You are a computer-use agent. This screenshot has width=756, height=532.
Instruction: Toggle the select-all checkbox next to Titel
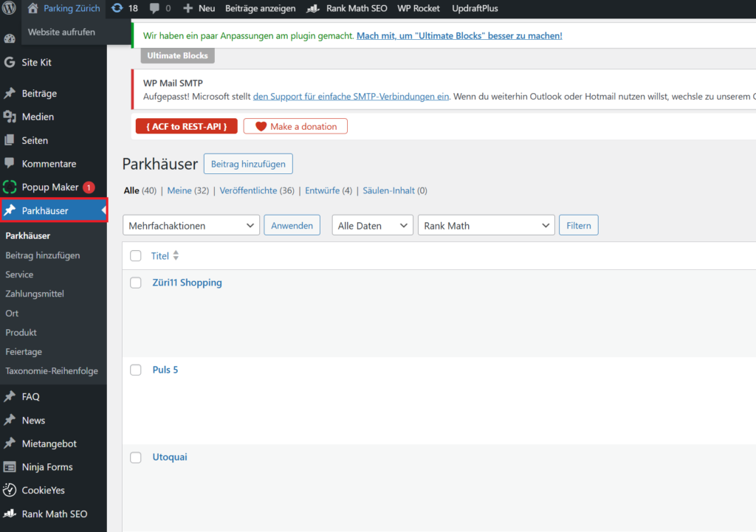click(x=136, y=256)
